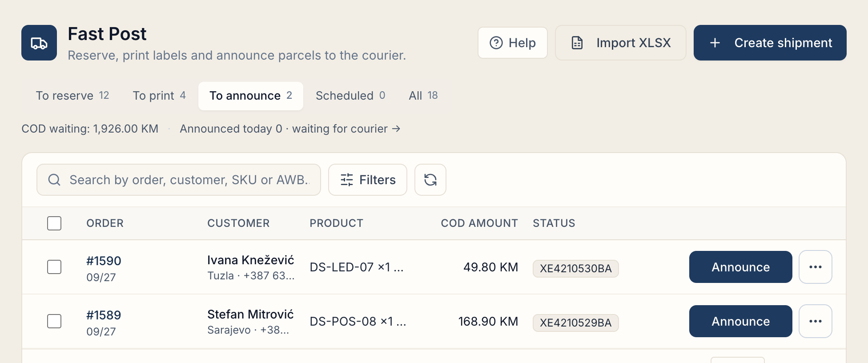Viewport: 868px width, 363px height.
Task: Open the Scheduled tab
Action: click(350, 96)
